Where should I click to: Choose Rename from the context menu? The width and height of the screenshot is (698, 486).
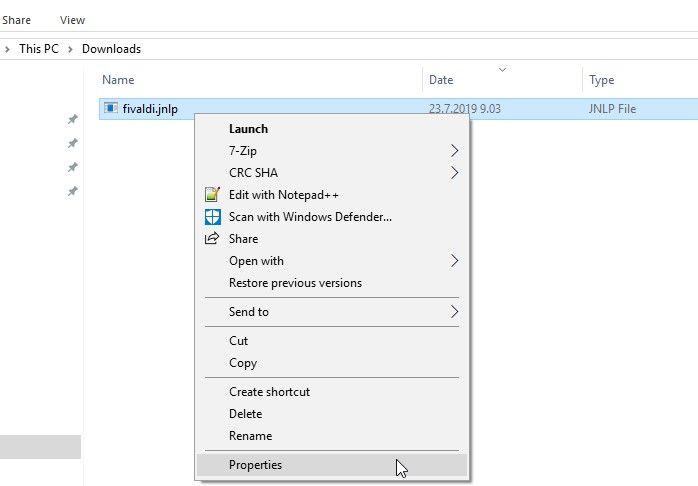250,436
